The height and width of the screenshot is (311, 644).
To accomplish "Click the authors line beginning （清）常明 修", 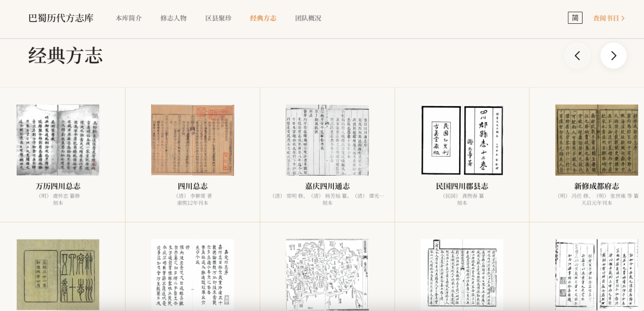I will tap(327, 196).
